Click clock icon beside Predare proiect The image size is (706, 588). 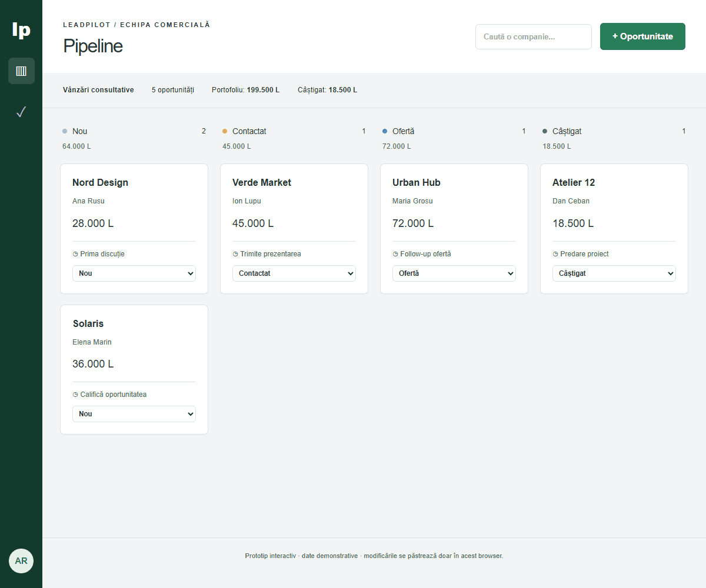pos(555,255)
